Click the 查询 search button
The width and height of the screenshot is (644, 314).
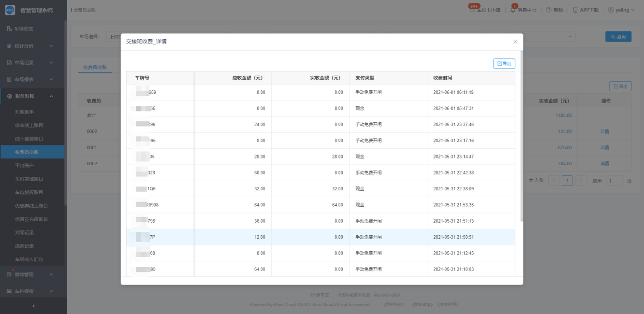(x=618, y=37)
